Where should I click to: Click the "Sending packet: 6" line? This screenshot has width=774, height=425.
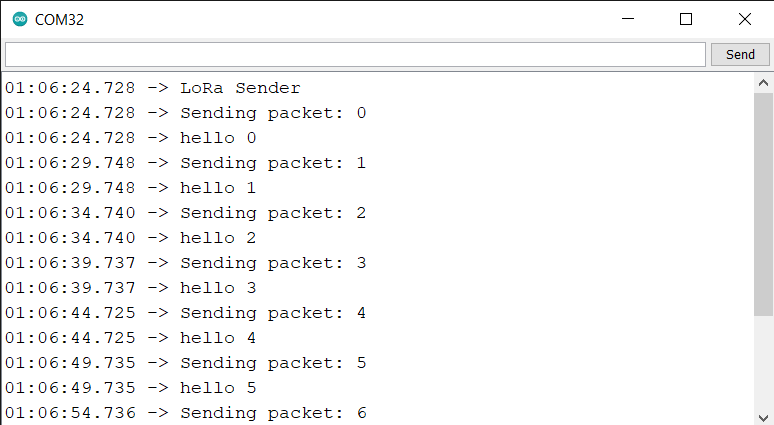[273, 413]
